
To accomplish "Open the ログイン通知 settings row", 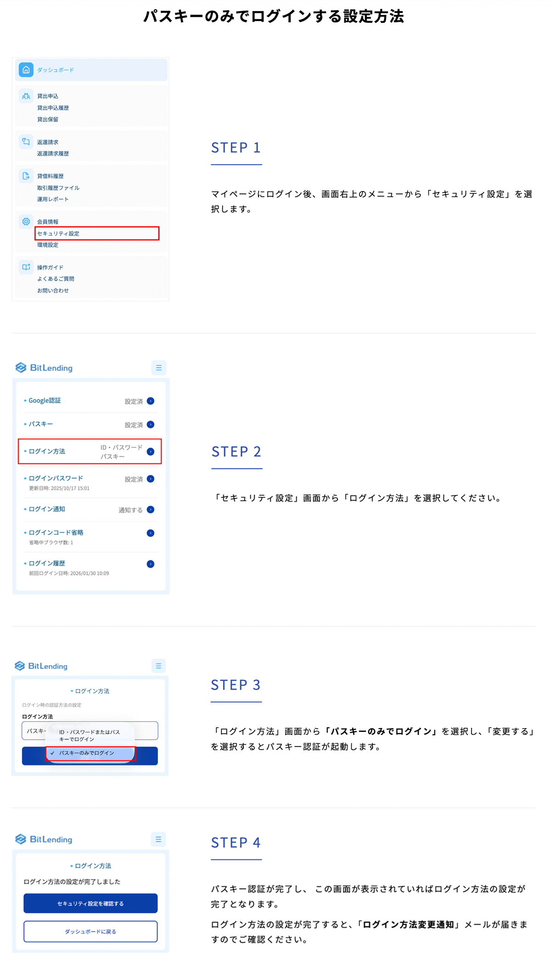I will pos(90,510).
